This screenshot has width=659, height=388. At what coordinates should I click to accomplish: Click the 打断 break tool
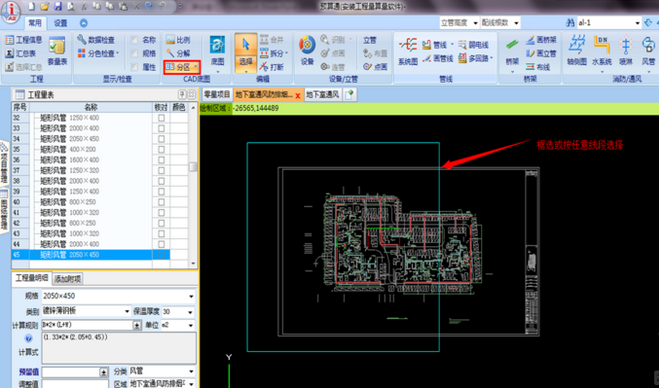[x=272, y=67]
